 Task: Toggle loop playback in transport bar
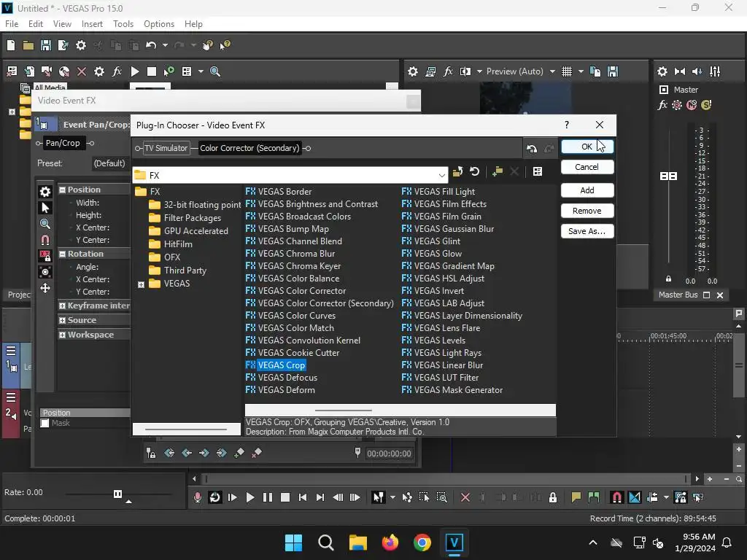[x=215, y=497]
